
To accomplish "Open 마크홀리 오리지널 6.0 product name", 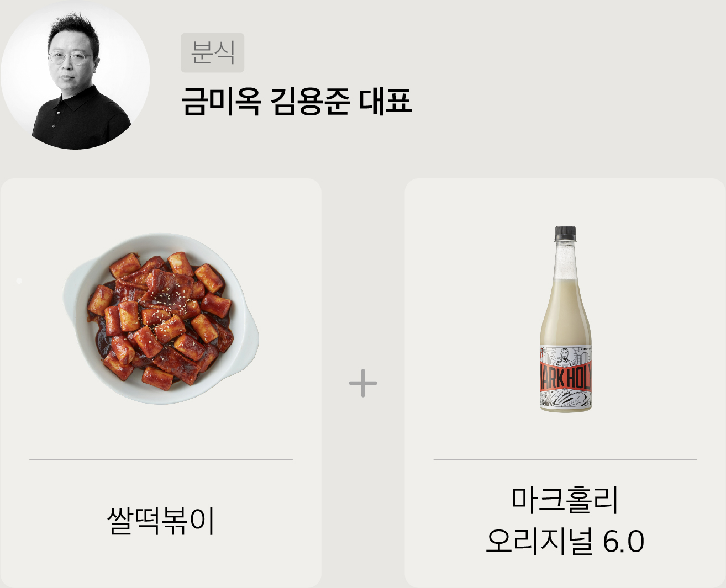I will tap(565, 520).
